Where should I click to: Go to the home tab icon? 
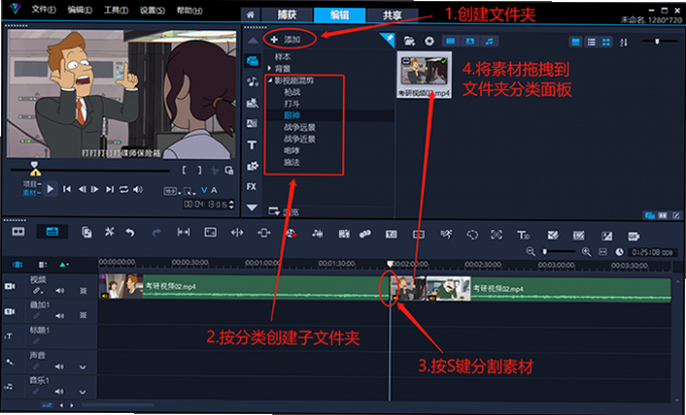point(250,15)
